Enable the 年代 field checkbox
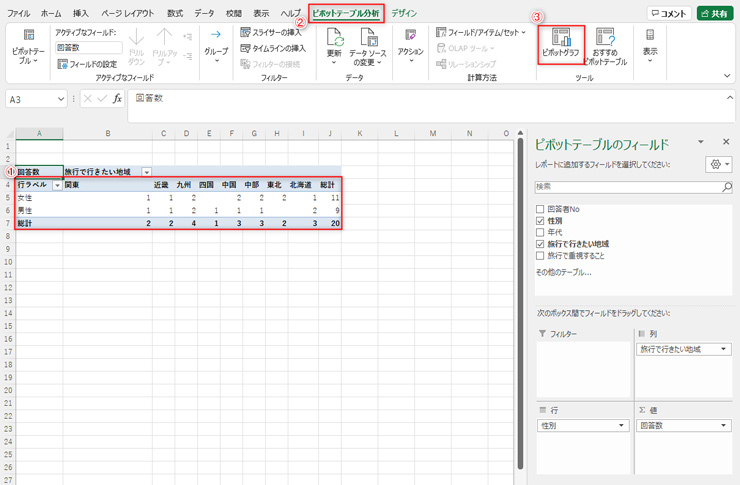Viewport: 740px width, 485px height. point(541,232)
